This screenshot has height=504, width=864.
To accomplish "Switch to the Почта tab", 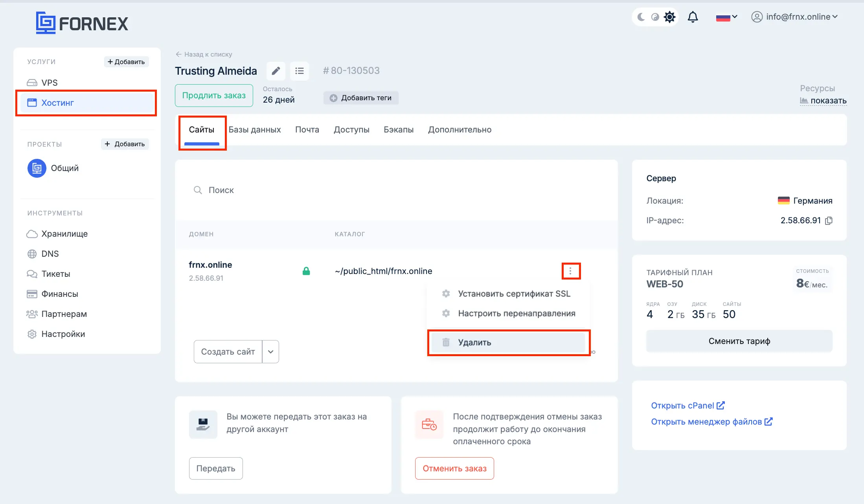I will [307, 130].
